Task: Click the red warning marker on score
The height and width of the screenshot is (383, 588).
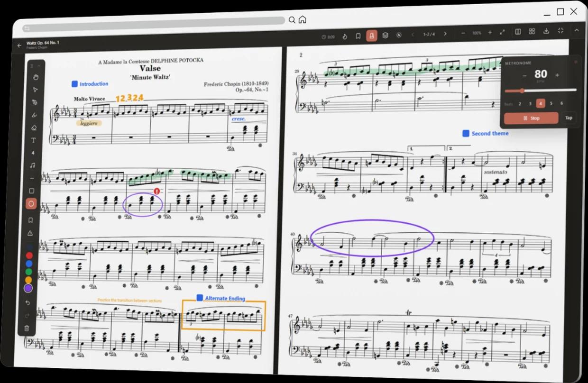Action: coord(157,191)
